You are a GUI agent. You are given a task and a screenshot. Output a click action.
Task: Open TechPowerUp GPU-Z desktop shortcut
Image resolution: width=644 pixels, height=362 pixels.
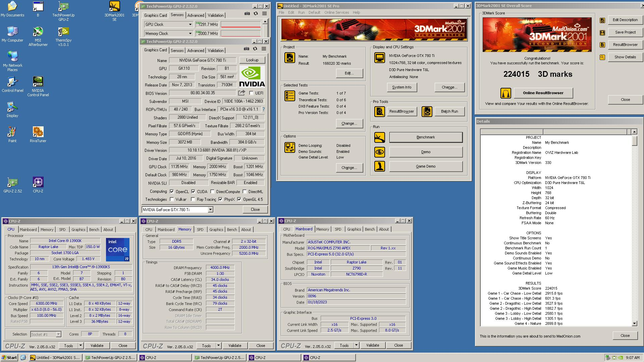63,11
